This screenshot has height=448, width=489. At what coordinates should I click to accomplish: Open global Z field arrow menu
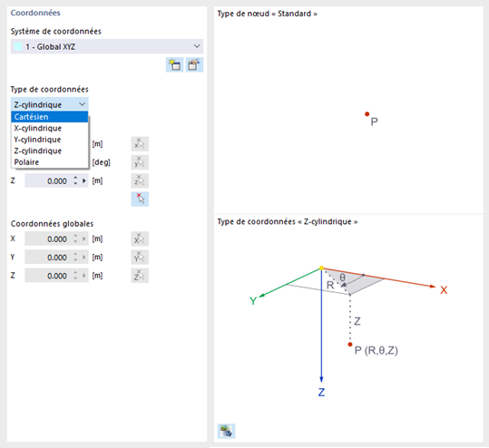click(83, 276)
